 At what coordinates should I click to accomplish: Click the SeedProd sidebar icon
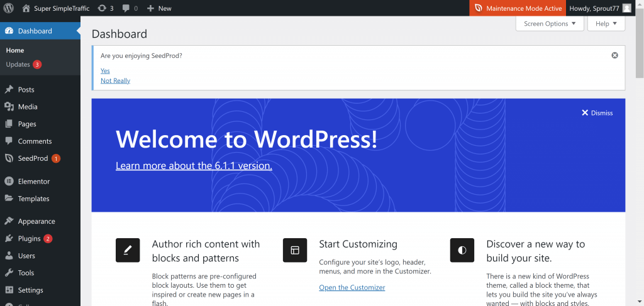[x=9, y=158]
